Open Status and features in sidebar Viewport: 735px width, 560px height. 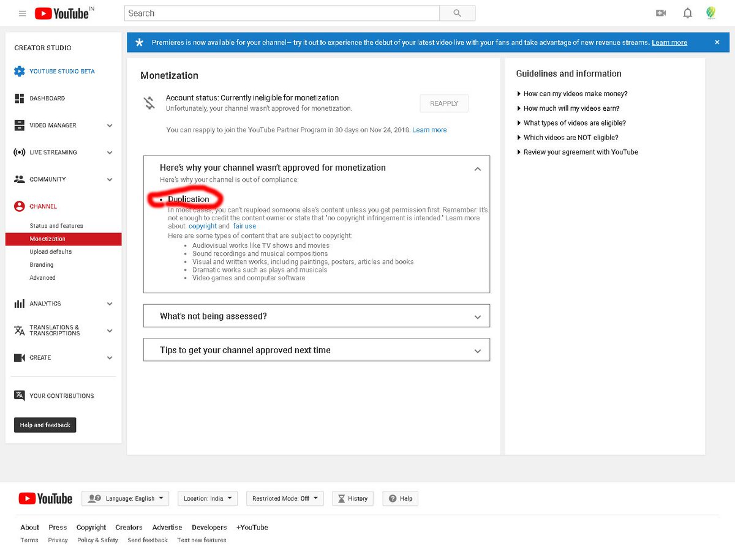56,226
